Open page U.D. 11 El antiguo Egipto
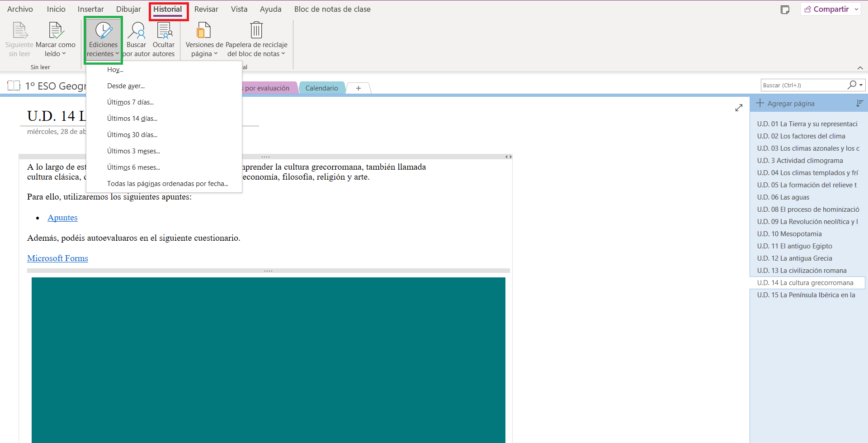868x443 pixels. tap(807, 246)
